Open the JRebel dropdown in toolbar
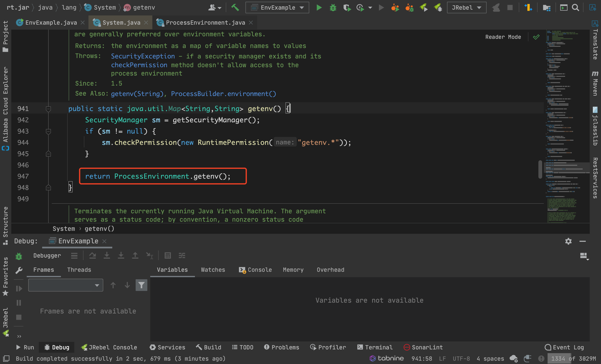 point(466,8)
